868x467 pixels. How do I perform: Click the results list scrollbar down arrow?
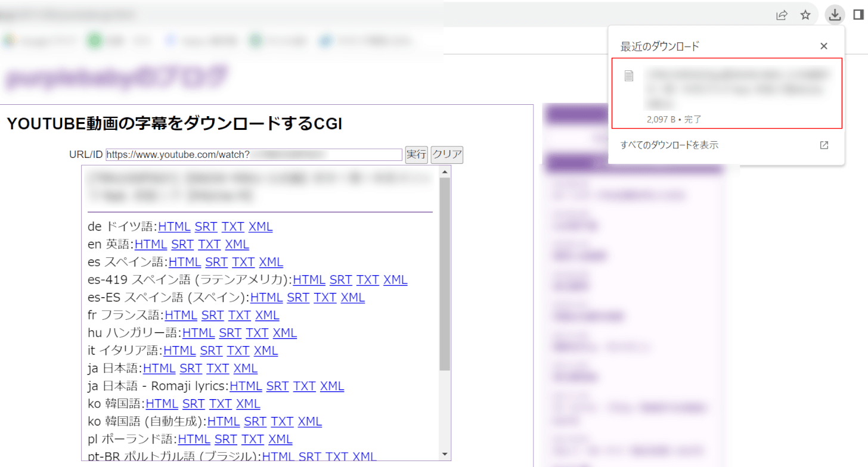click(x=445, y=454)
